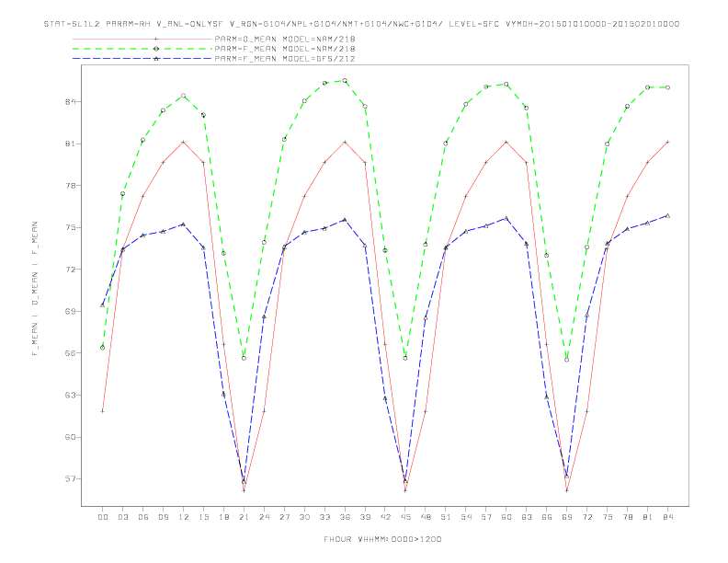Viewport: 728px width, 563px height.
Task: Click y-axis tick label 75
Action: coord(71,227)
